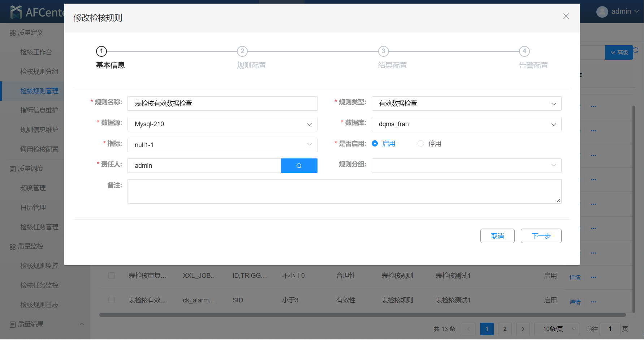Select 频度管理 in the sidebar menu
The image size is (644, 340).
(33, 188)
